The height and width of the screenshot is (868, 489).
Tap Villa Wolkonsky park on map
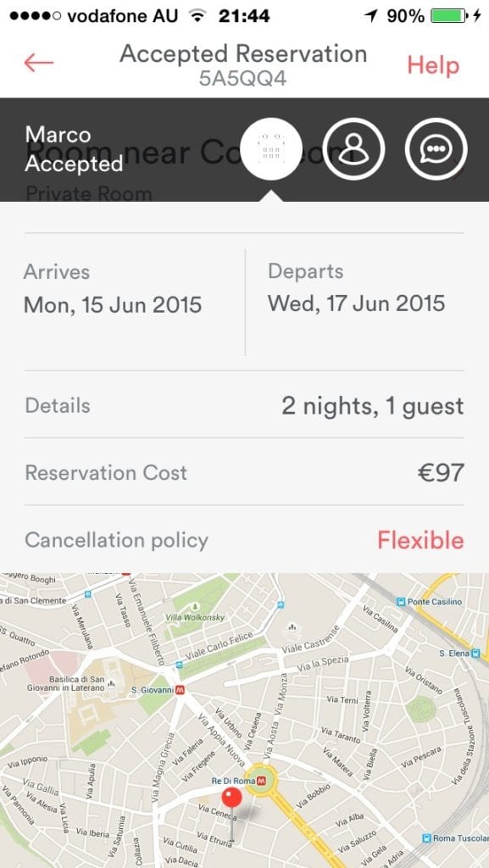(195, 617)
